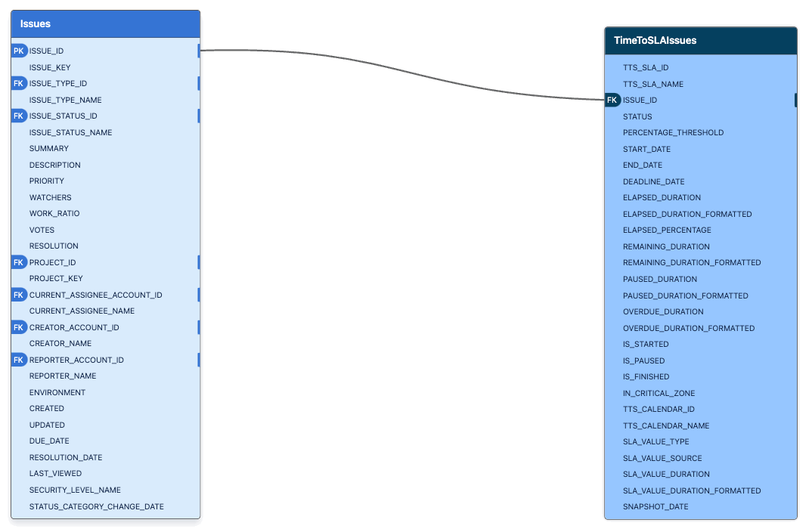This screenshot has width=812, height=529.
Task: Click the FK badge beside REPORTER_ACCOUNT_ID
Action: 19,360
